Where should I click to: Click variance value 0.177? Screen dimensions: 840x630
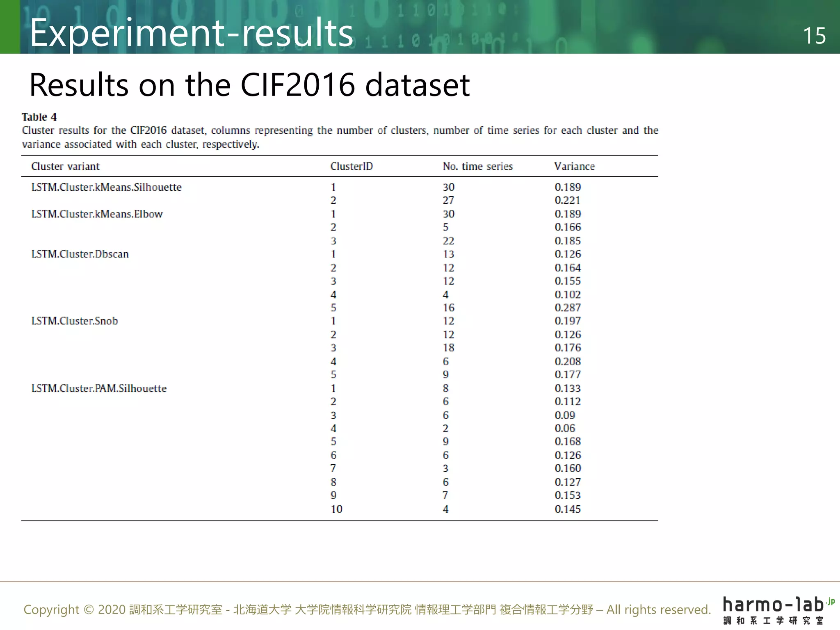pyautogui.click(x=568, y=374)
